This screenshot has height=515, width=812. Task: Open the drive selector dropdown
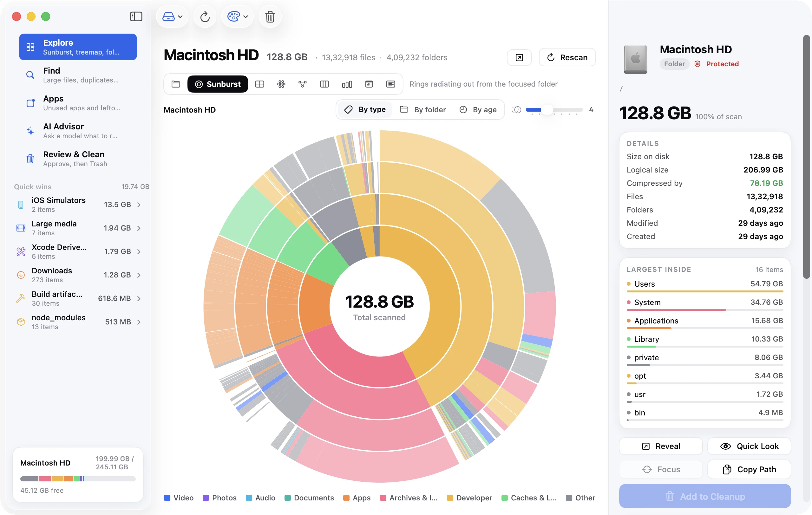pos(172,16)
